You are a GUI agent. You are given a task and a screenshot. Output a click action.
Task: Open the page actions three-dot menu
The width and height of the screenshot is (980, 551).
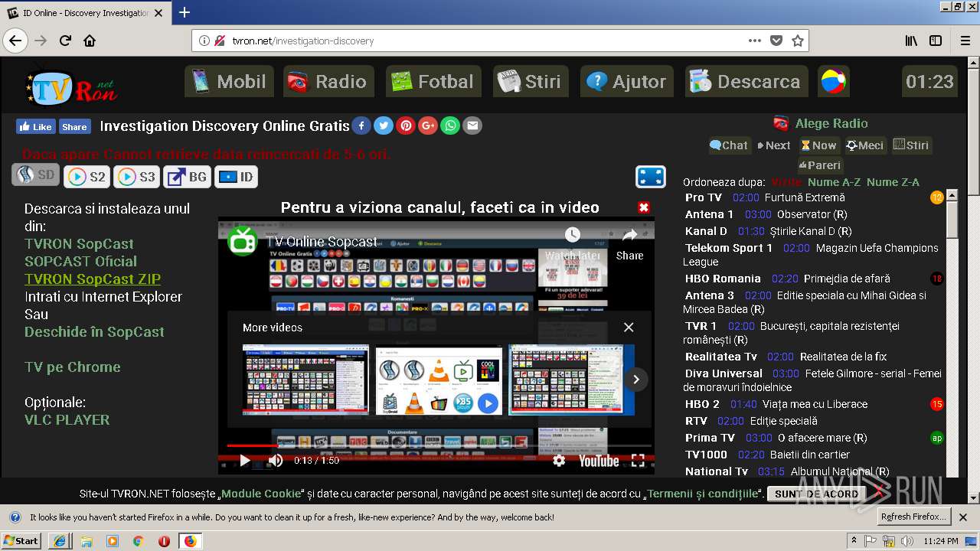click(x=755, y=41)
